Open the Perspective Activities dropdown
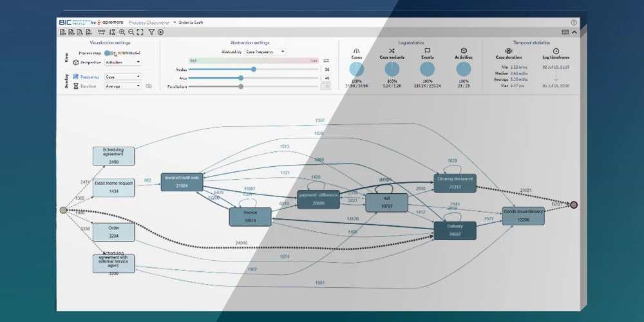This screenshot has width=644, height=322. coord(123,62)
